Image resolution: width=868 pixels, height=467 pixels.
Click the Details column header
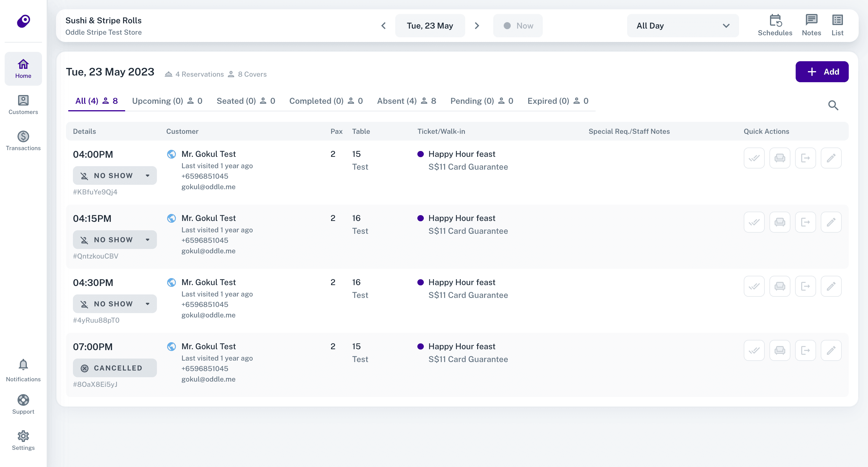point(84,131)
